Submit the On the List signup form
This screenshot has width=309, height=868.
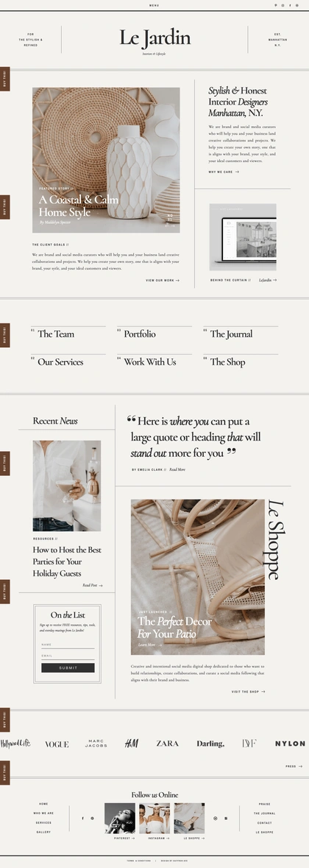(x=68, y=668)
